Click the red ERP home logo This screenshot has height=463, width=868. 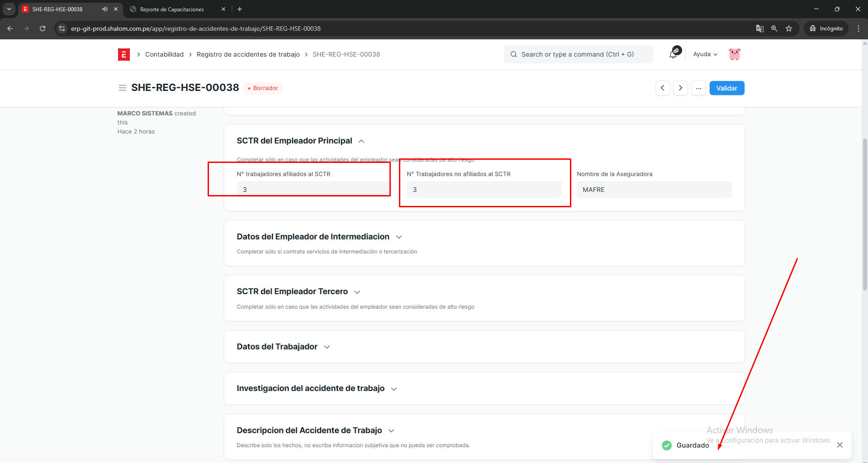[123, 54]
